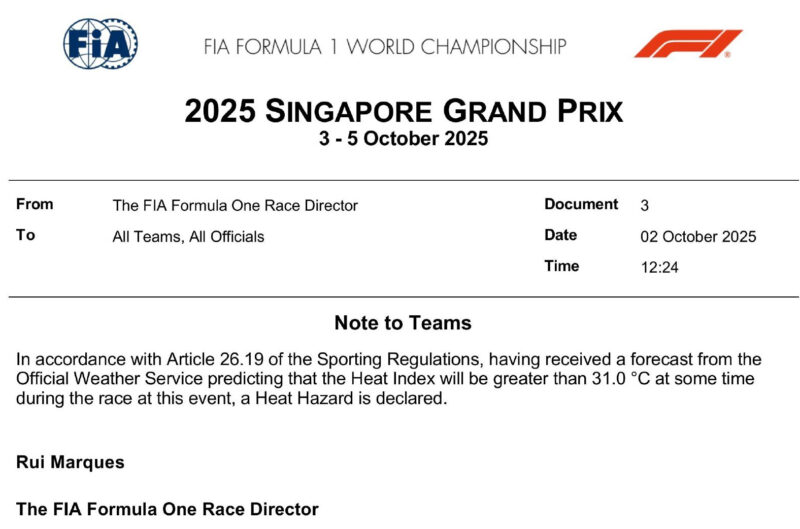The height and width of the screenshot is (529, 800).
Task: Click the time value 12:24
Action: point(660,267)
